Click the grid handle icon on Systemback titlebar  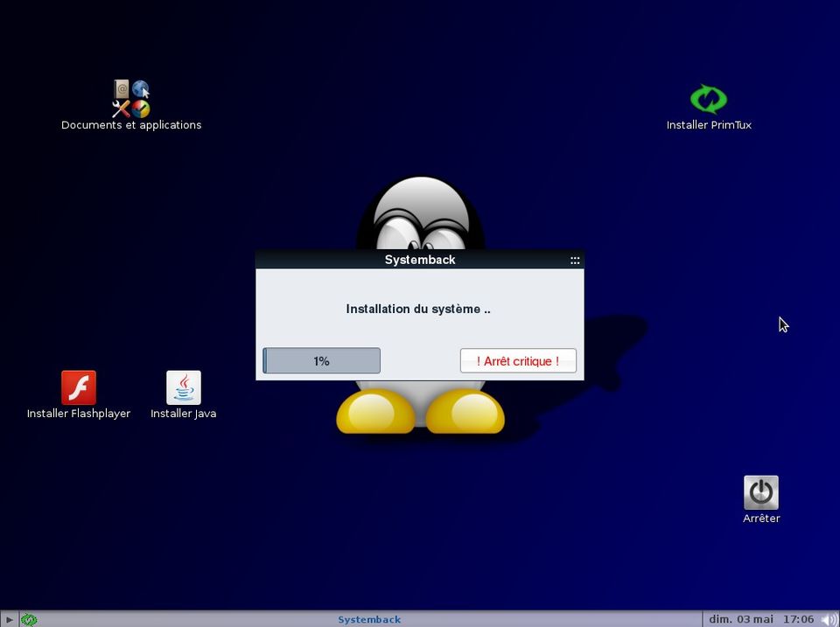(x=575, y=260)
